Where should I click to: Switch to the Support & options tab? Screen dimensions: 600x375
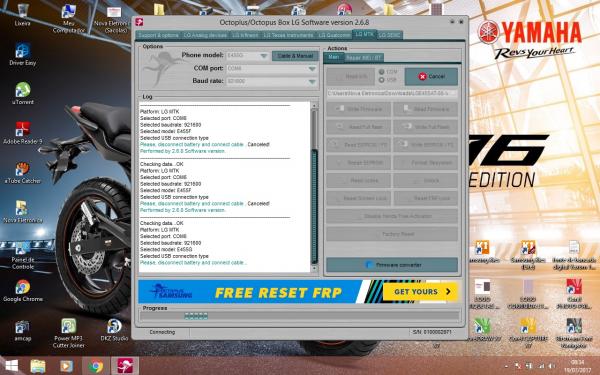pos(158,35)
